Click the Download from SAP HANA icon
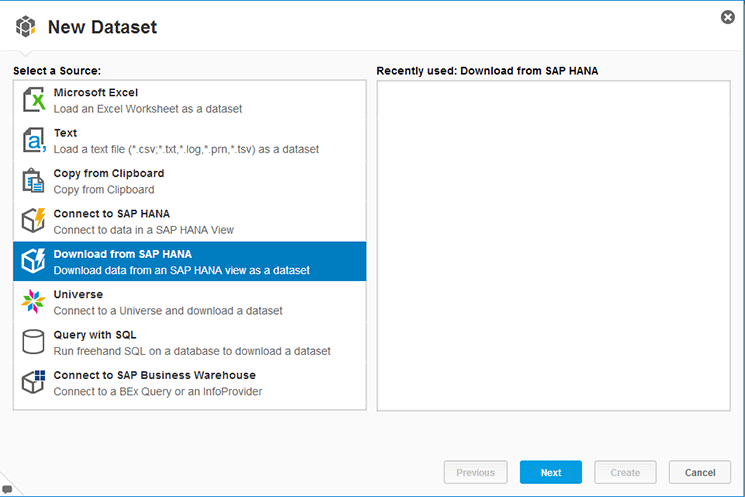The image size is (745, 497). click(x=34, y=261)
